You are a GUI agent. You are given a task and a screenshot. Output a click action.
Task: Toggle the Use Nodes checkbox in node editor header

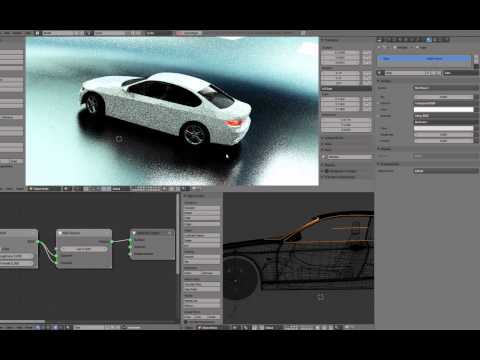click(124, 327)
